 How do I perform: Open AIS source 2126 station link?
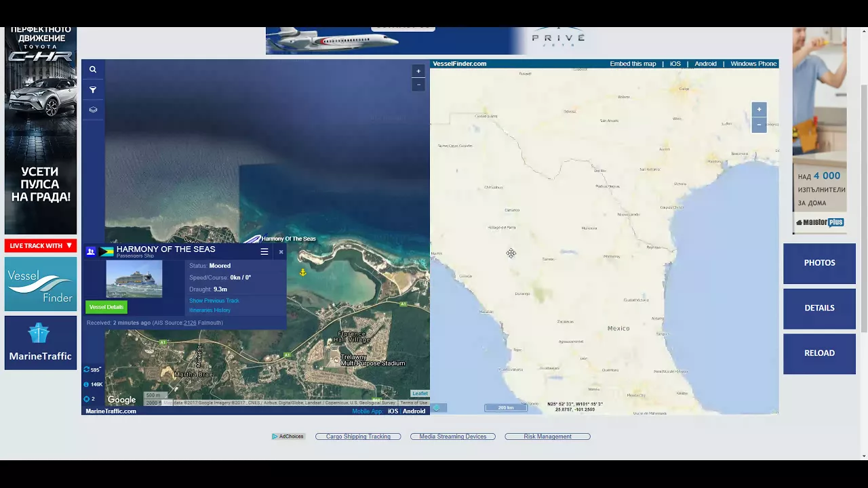[x=190, y=323]
